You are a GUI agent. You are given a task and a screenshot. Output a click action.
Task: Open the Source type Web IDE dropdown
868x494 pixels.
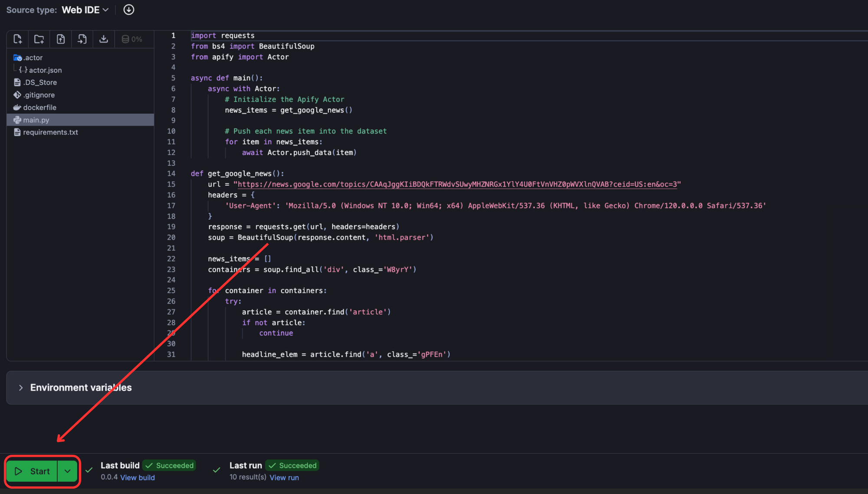click(85, 10)
